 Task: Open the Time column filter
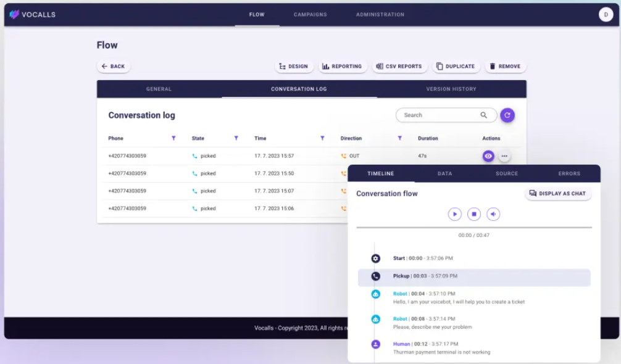322,138
